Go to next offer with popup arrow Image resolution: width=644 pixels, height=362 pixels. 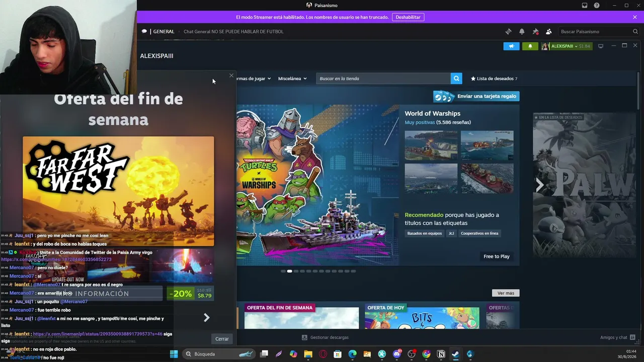tap(206, 317)
